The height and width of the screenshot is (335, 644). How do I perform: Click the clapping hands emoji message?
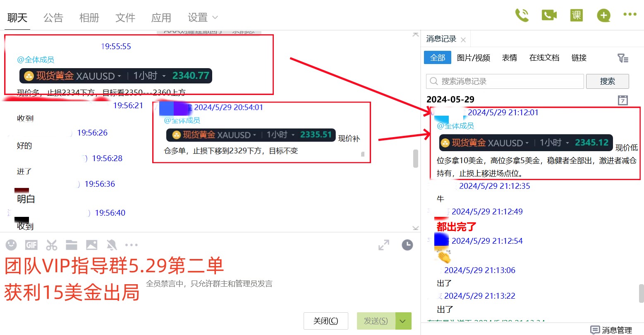pyautogui.click(x=444, y=256)
